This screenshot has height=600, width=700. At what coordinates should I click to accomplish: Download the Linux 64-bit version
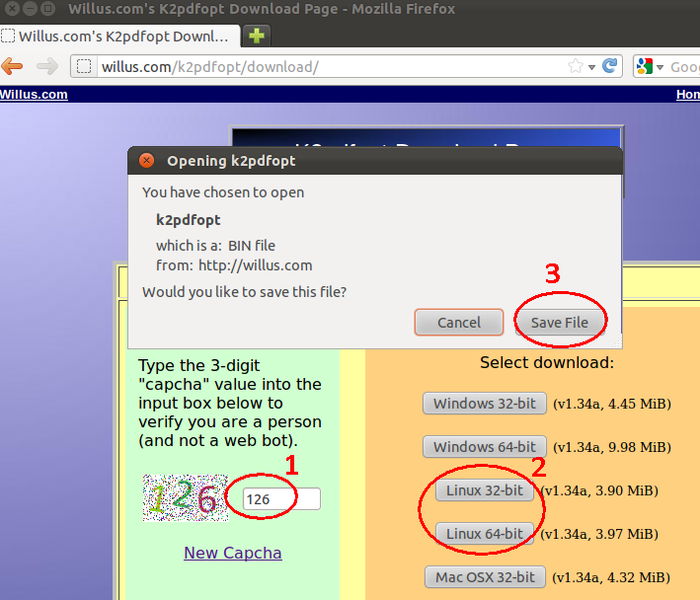tap(485, 534)
